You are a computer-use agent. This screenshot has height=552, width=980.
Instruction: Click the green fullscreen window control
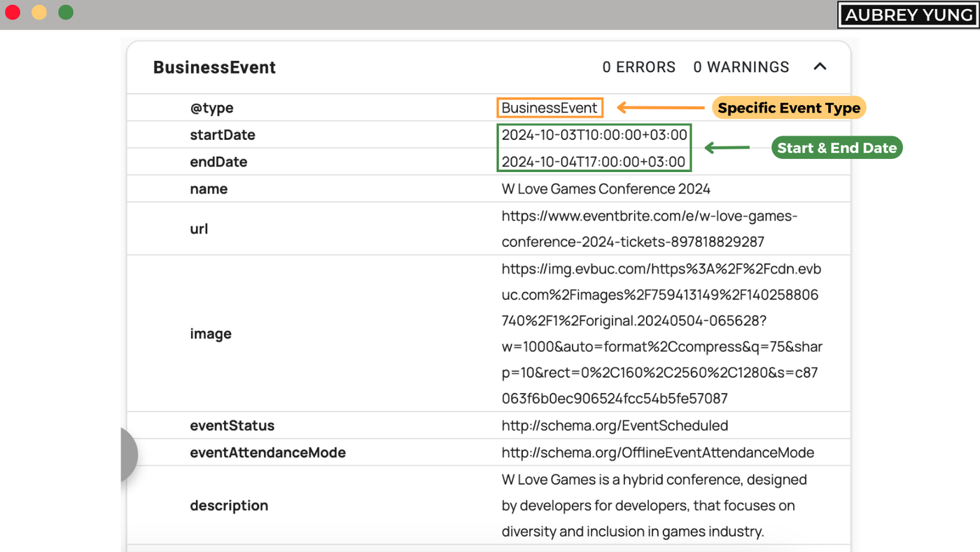(65, 12)
